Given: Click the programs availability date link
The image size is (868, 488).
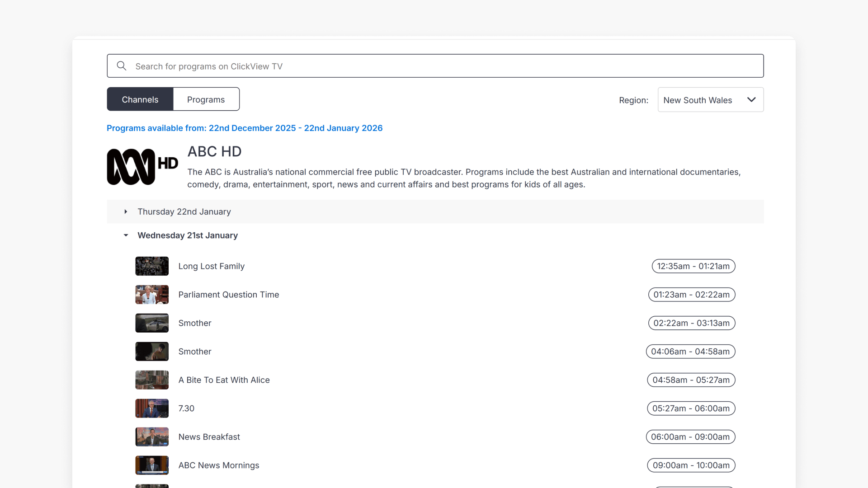Looking at the screenshot, I should 245,128.
